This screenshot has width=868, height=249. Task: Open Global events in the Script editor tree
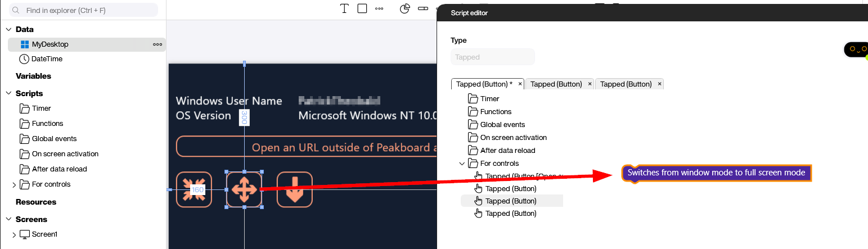503,125
